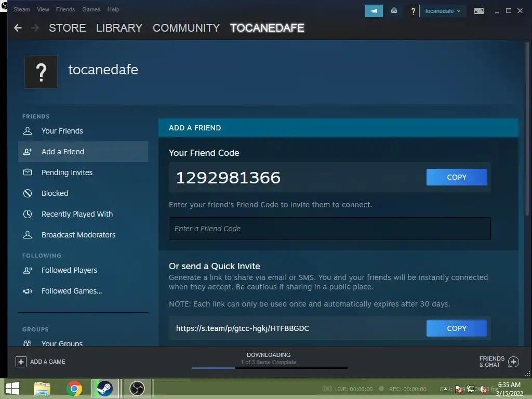Launch Google Chrome from taskbar
The height and width of the screenshot is (399, 532).
[x=74, y=389]
